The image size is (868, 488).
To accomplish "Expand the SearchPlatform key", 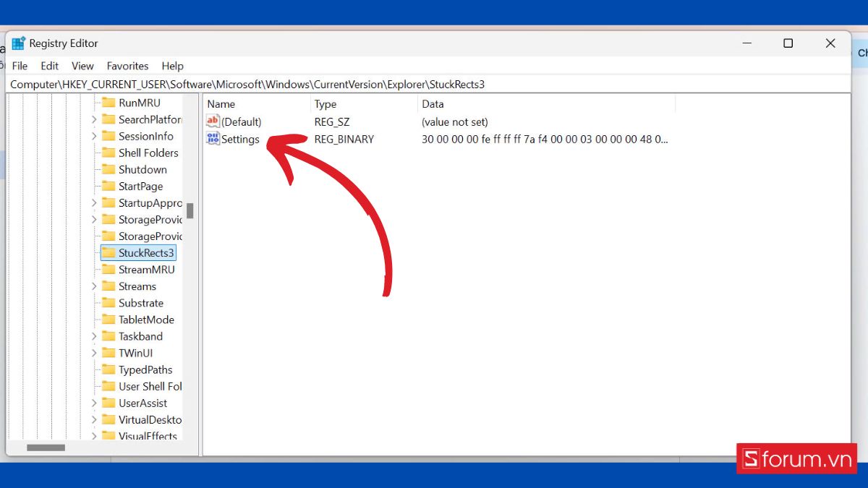I will [x=94, y=119].
